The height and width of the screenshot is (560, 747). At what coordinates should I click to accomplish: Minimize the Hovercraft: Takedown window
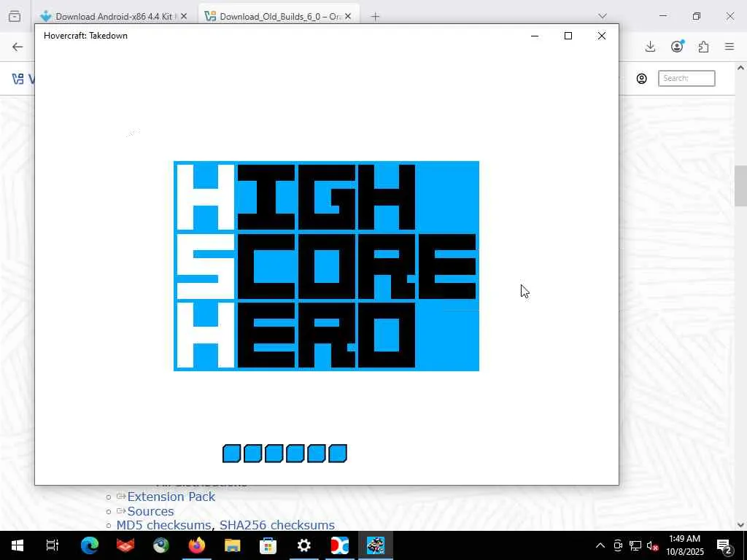pyautogui.click(x=535, y=36)
